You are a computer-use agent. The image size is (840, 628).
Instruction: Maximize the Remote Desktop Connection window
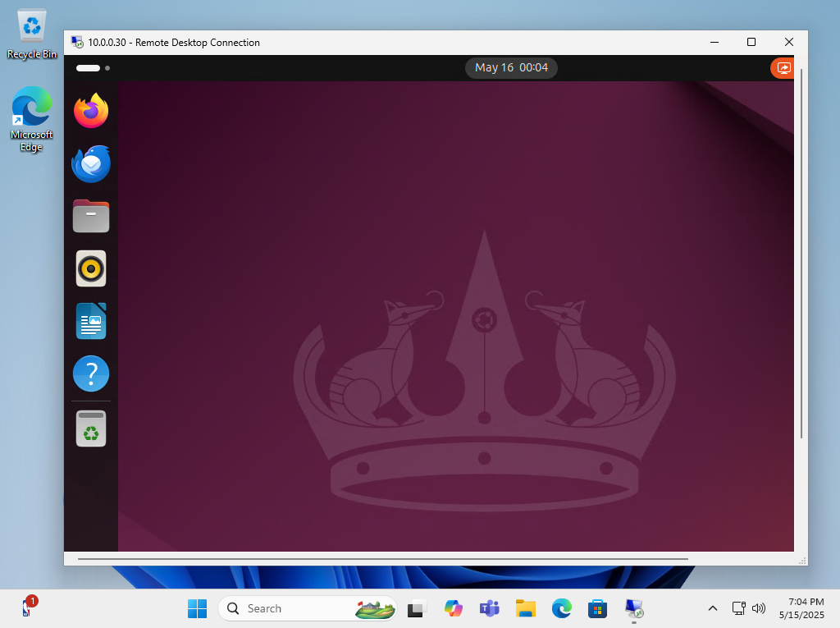751,43
